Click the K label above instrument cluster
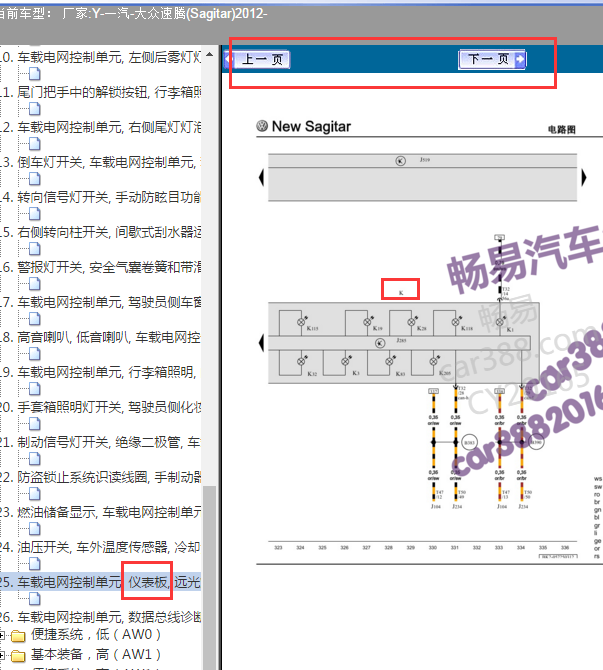 (x=401, y=293)
